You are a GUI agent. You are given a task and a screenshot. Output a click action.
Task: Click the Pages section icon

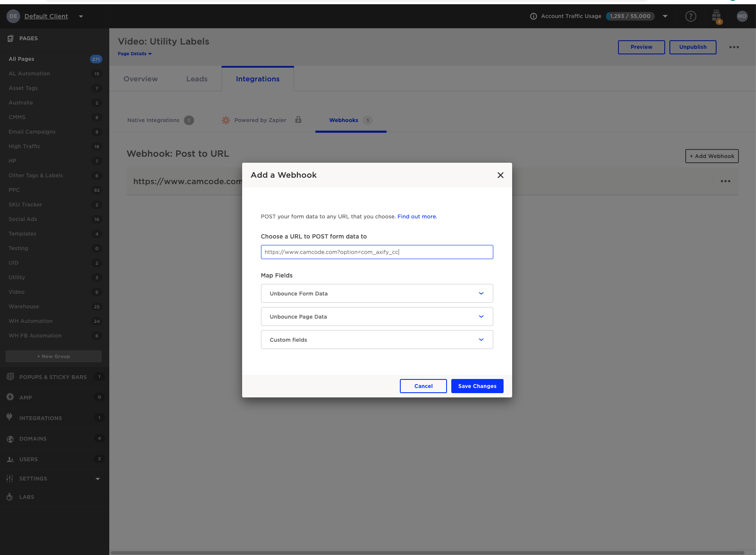click(x=10, y=39)
